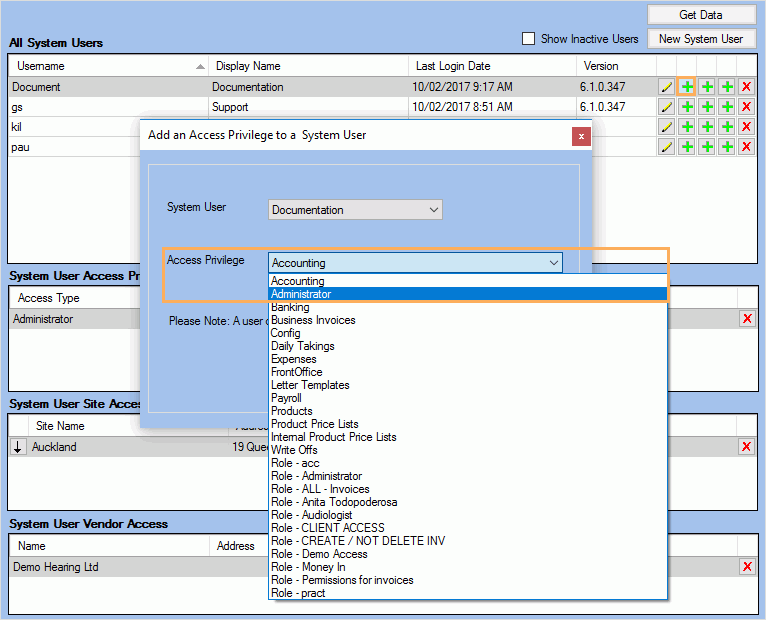
Task: Click the red X delete icon for gs user
Action: point(746,107)
